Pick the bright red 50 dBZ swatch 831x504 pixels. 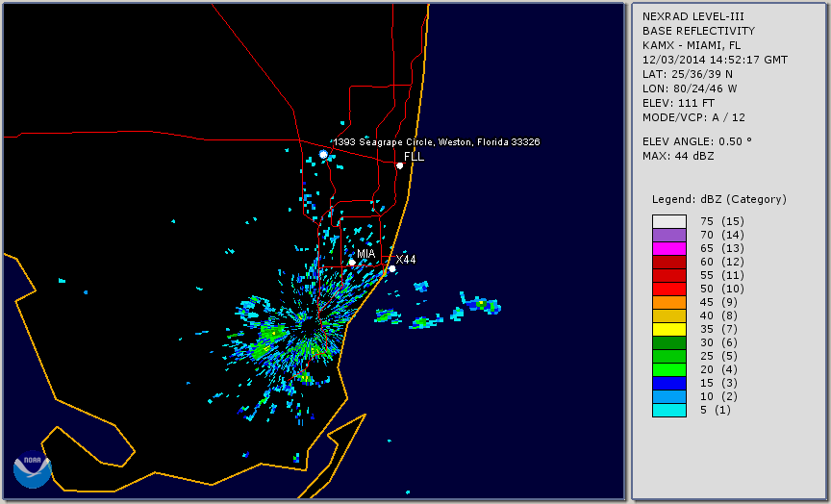tap(669, 289)
